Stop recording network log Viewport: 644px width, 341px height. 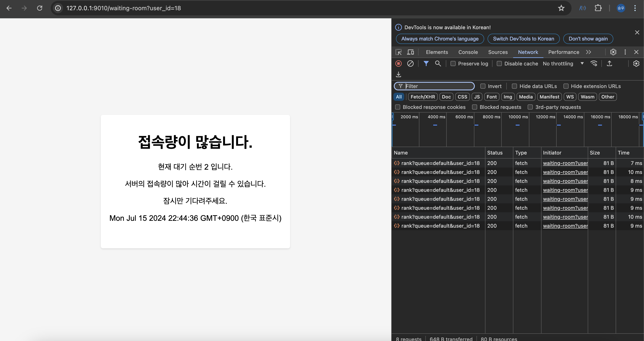point(399,64)
